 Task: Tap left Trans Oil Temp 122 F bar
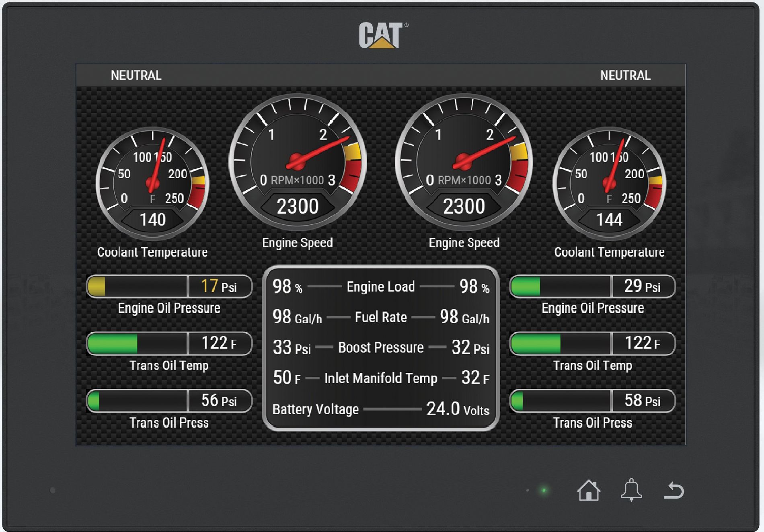169,343
